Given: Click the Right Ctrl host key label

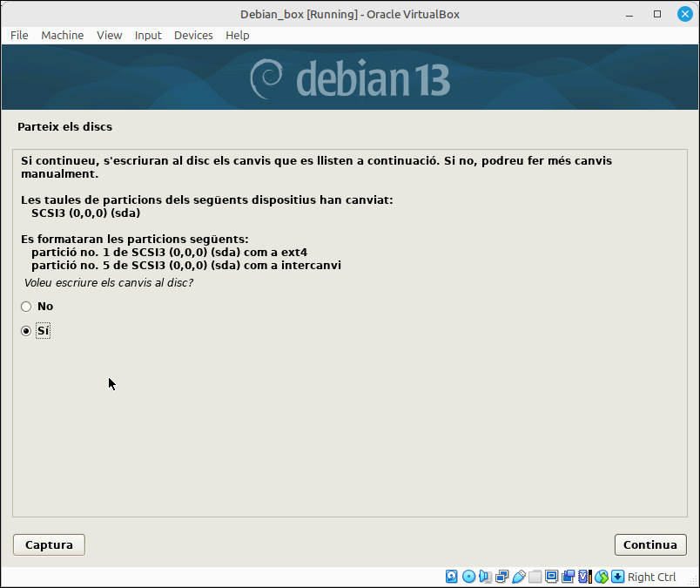Looking at the screenshot, I should (652, 577).
